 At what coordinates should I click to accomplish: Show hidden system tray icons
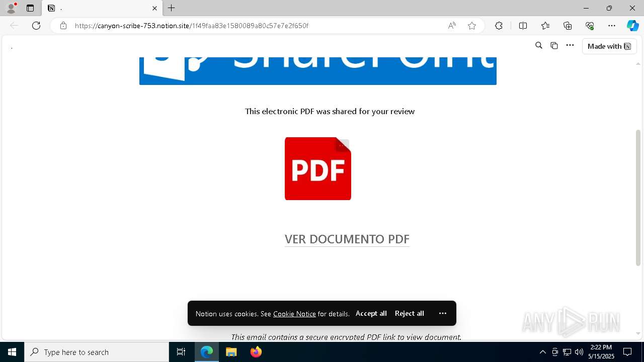[x=542, y=352]
